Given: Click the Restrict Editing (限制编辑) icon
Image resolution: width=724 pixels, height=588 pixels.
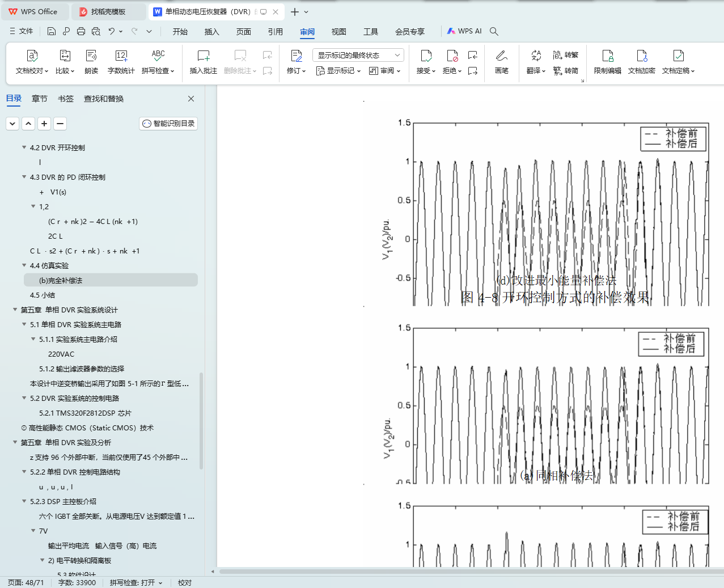Looking at the screenshot, I should coord(607,56).
